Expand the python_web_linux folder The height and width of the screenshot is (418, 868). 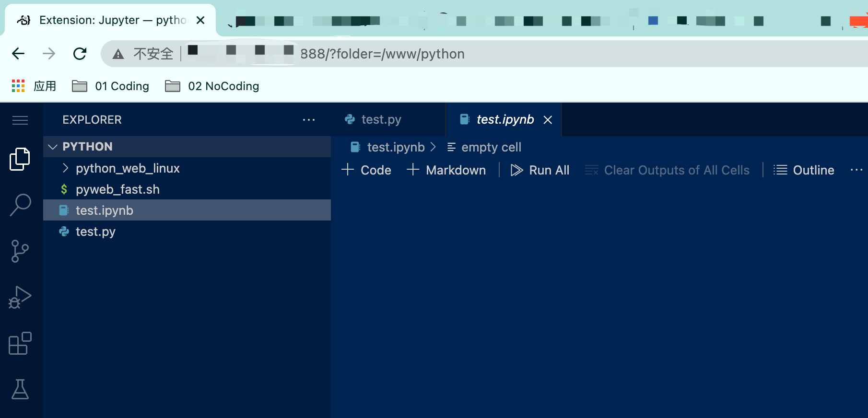click(x=187, y=168)
